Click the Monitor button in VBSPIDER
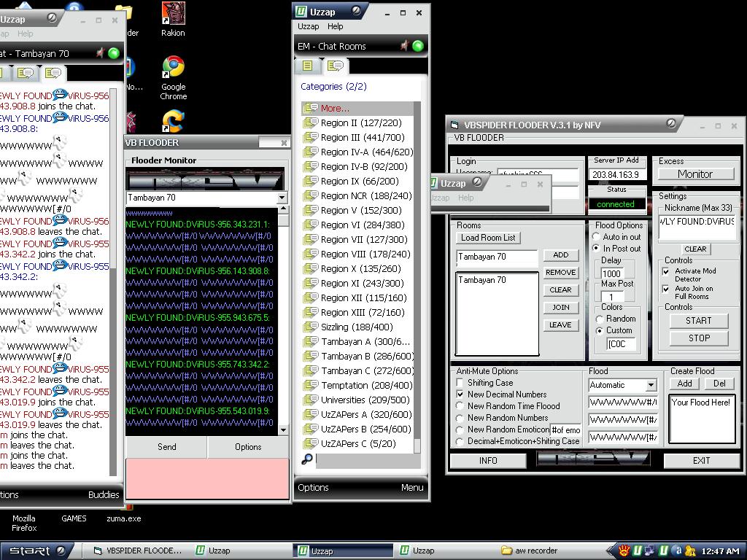This screenshot has height=560, width=747. click(695, 174)
